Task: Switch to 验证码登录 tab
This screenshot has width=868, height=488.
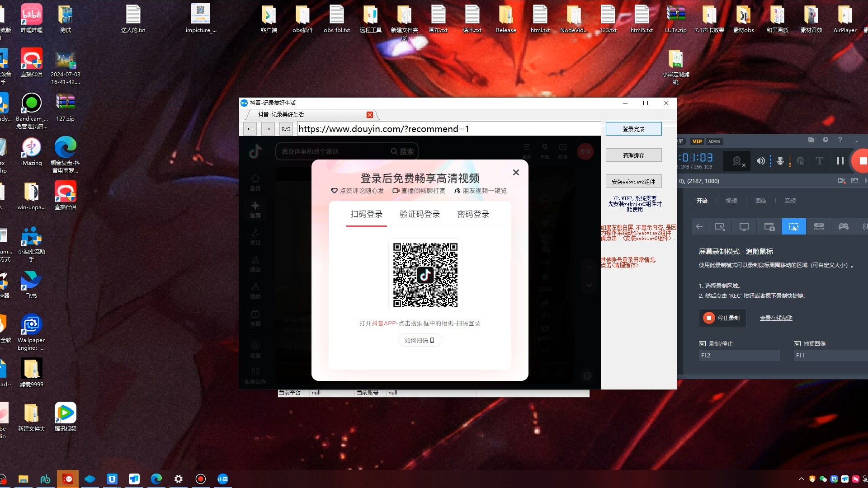Action: 420,214
